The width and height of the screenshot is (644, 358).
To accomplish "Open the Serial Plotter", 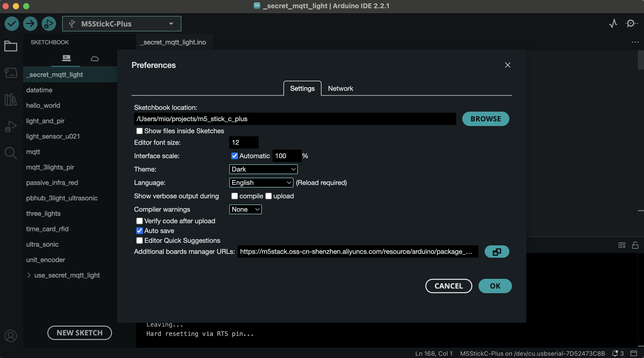I will (613, 23).
